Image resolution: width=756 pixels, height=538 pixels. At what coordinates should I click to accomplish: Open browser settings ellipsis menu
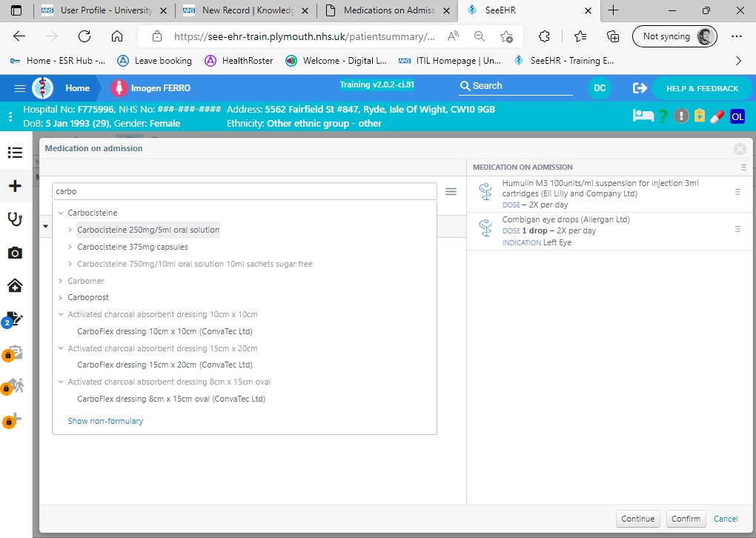pyautogui.click(x=736, y=36)
